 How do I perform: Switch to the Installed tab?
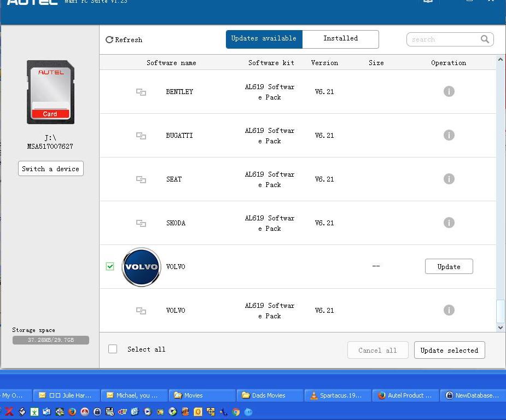click(x=340, y=39)
